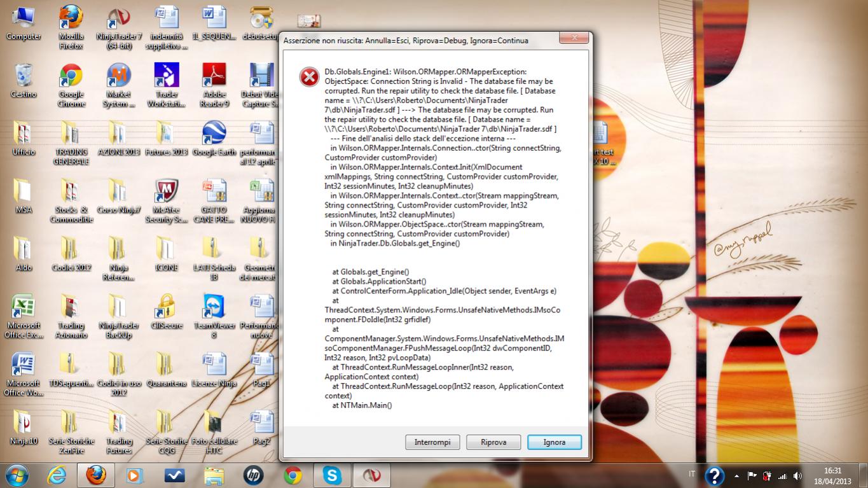Switch to Firefox in the taskbar
Screen dimensions: 868x488
pyautogui.click(x=96, y=475)
